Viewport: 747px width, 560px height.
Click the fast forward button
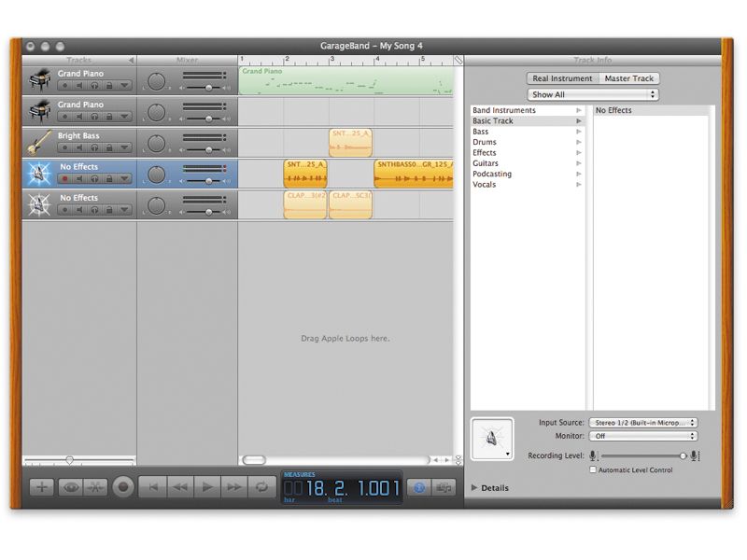point(234,487)
